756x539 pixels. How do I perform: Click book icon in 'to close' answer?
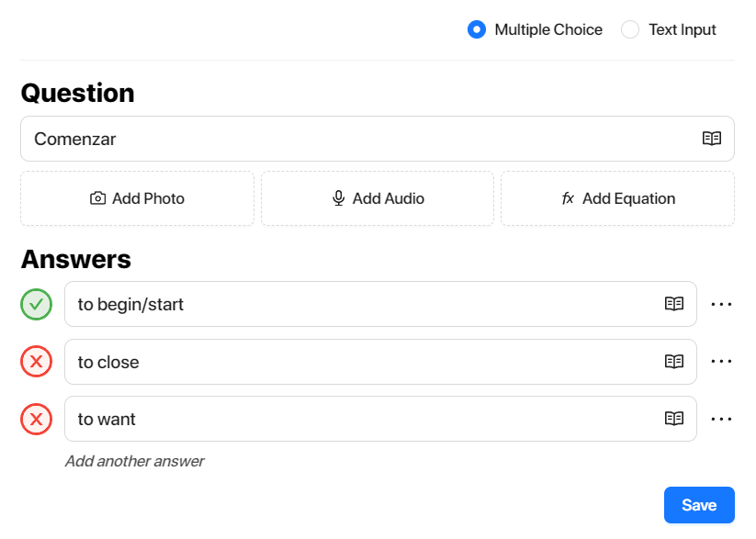[673, 361]
